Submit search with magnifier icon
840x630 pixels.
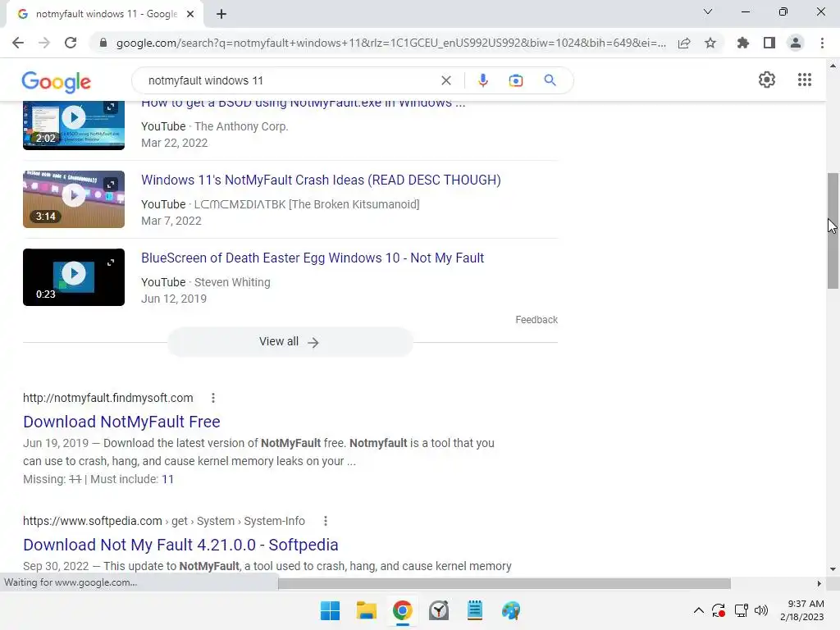click(550, 80)
